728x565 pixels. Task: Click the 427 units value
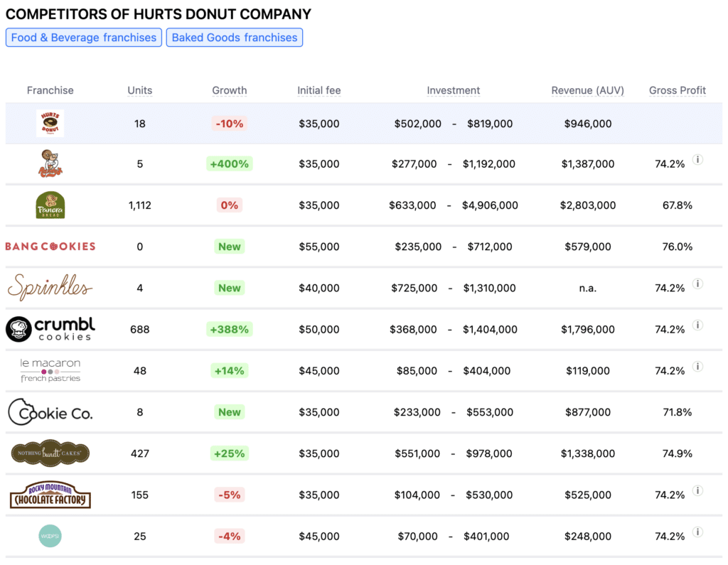[140, 453]
